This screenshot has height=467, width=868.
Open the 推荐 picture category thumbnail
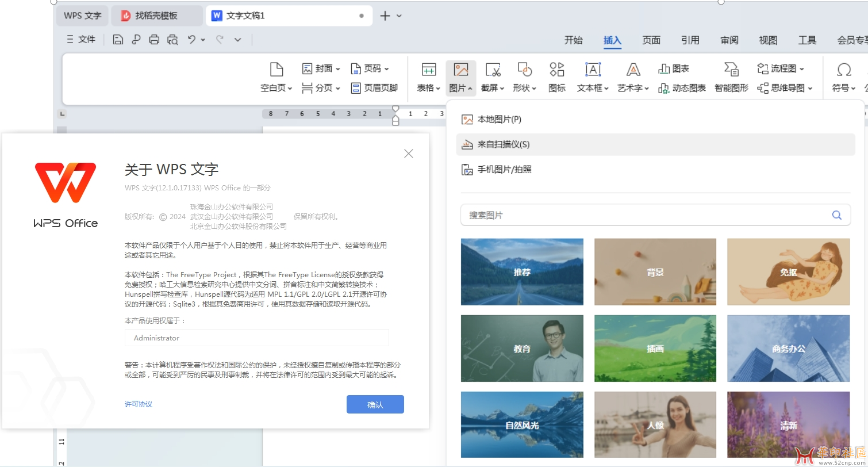click(x=522, y=271)
